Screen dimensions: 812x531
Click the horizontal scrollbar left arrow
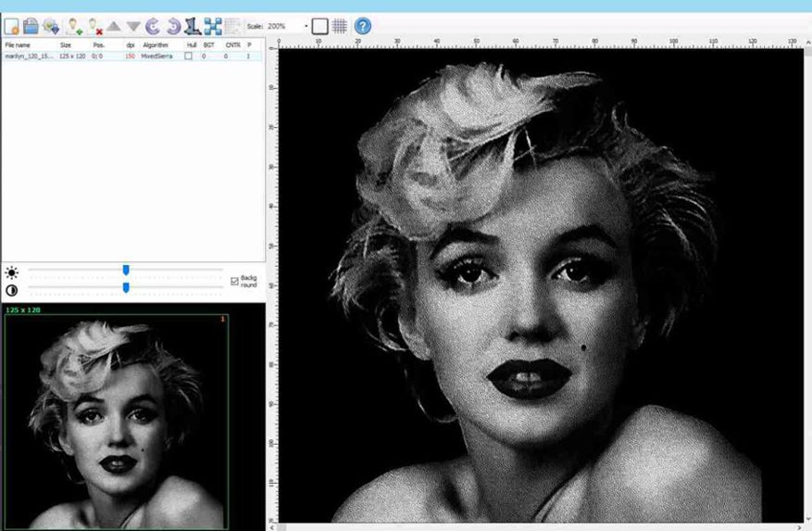click(273, 527)
